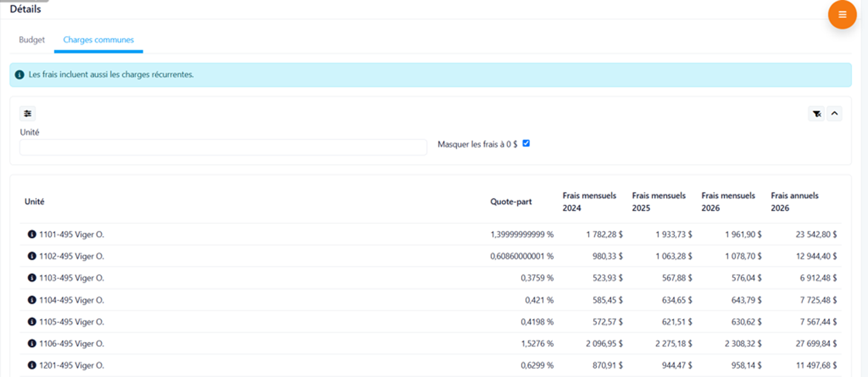
Task: Click quote-part value 0,4198 %
Action: pos(536,322)
